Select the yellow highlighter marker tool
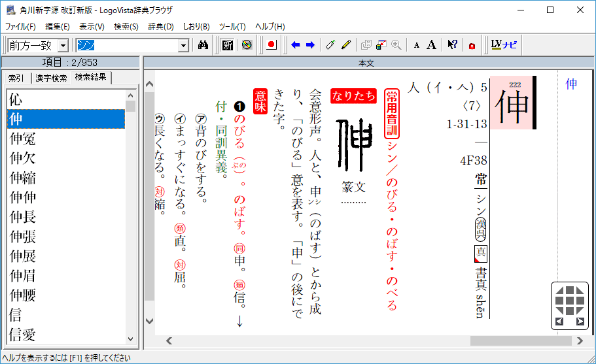 tap(346, 45)
